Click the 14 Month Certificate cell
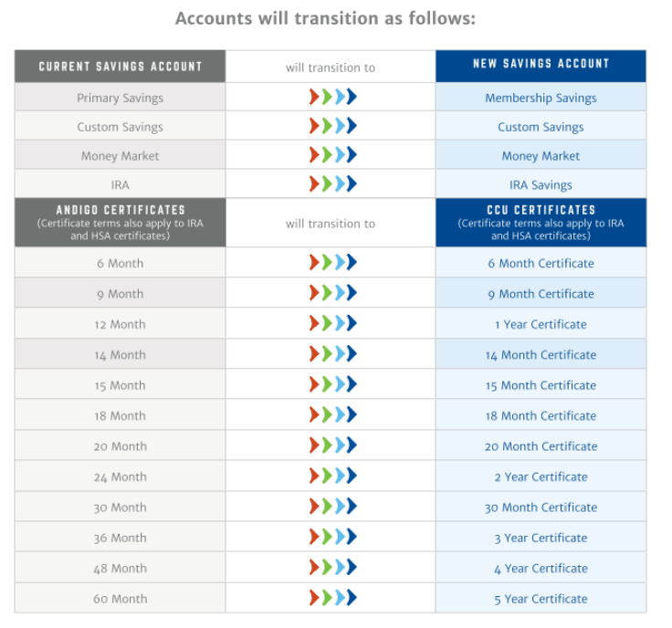Image resolution: width=672 pixels, height=628 pixels. coord(541,354)
